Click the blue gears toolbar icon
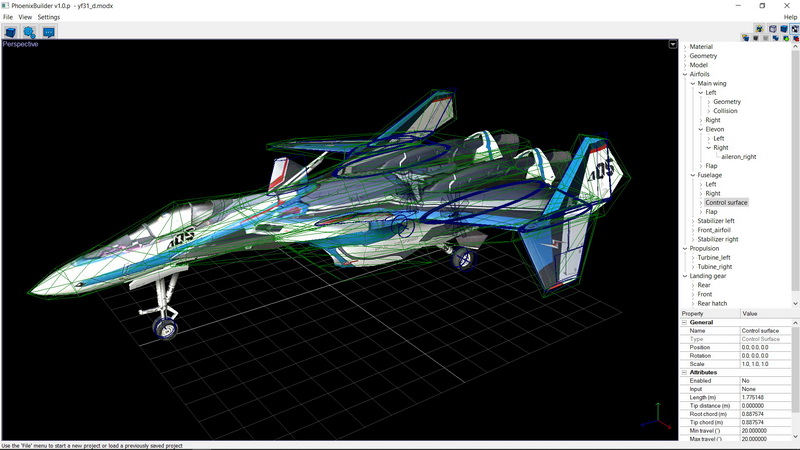 point(29,32)
